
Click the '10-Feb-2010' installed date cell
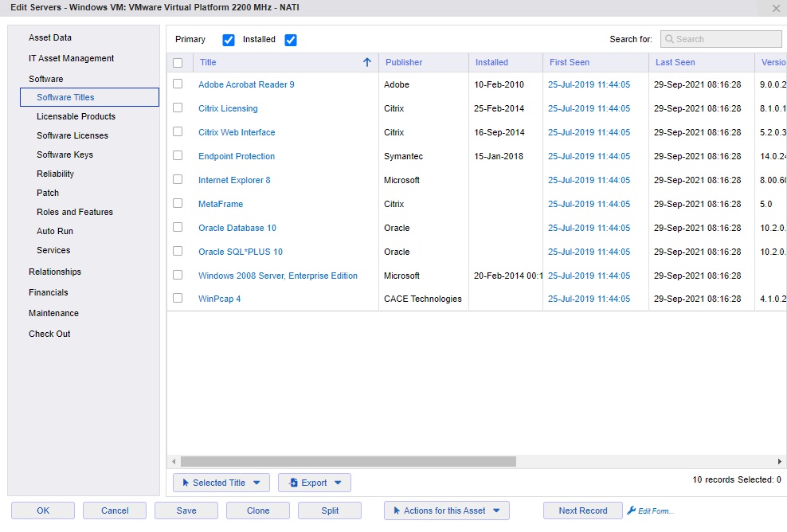click(499, 84)
